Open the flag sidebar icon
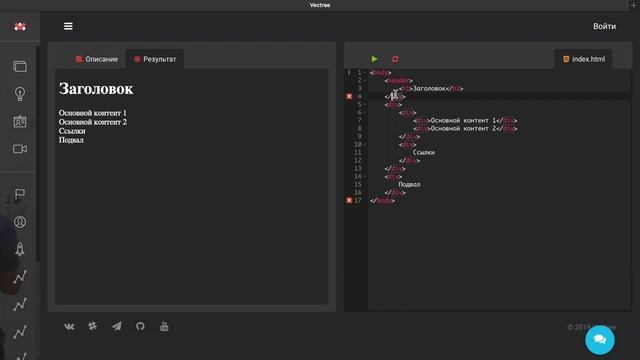 point(20,194)
